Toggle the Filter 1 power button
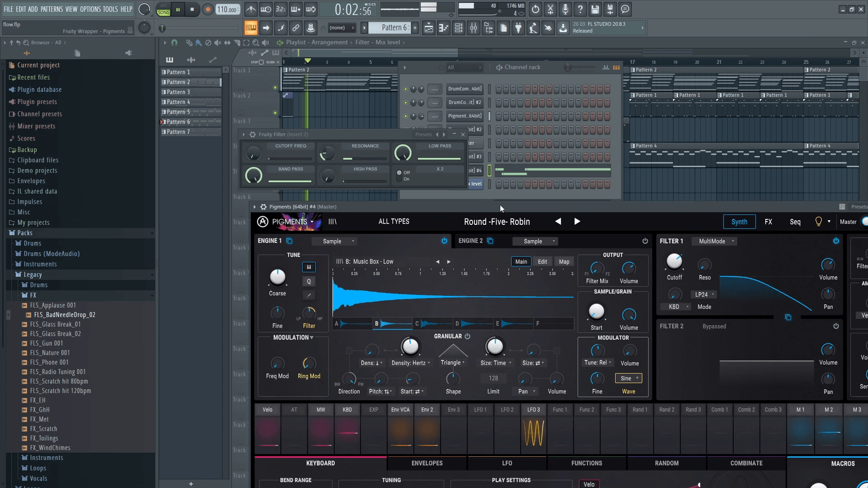 pos(836,241)
